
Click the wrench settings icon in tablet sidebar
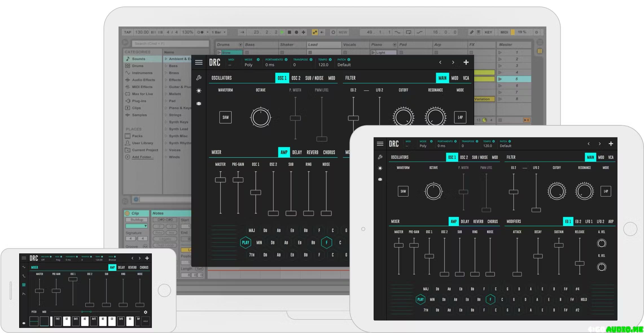(380, 157)
